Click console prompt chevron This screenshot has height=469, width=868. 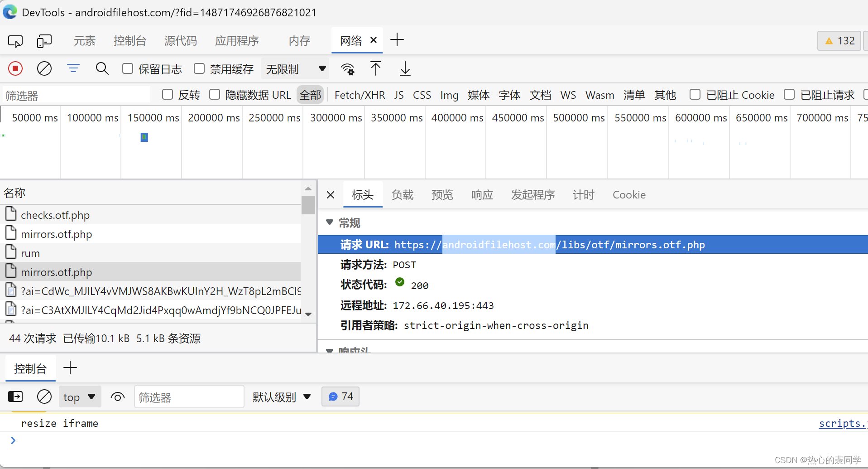click(x=13, y=440)
